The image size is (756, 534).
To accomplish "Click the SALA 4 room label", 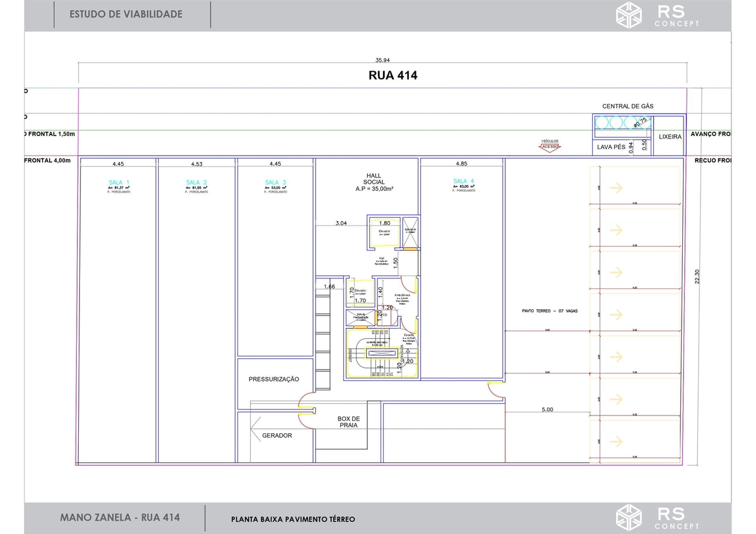I will (x=464, y=181).
